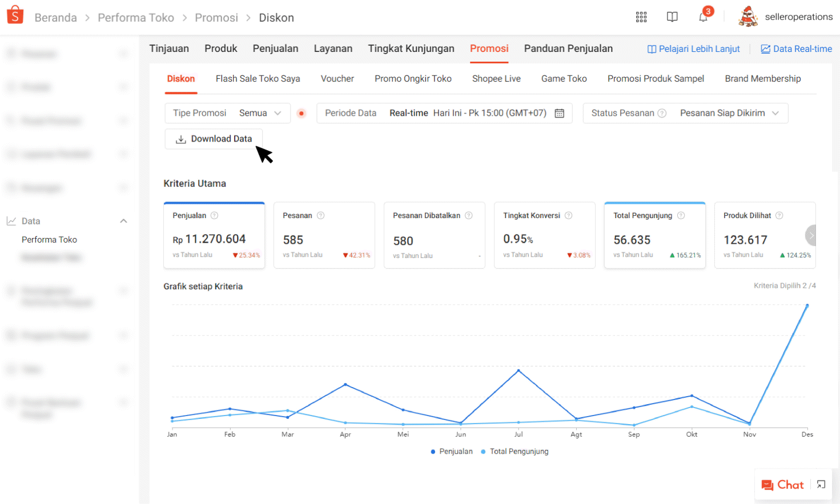The height and width of the screenshot is (504, 840).
Task: Open the Chat button
Action: (x=783, y=485)
